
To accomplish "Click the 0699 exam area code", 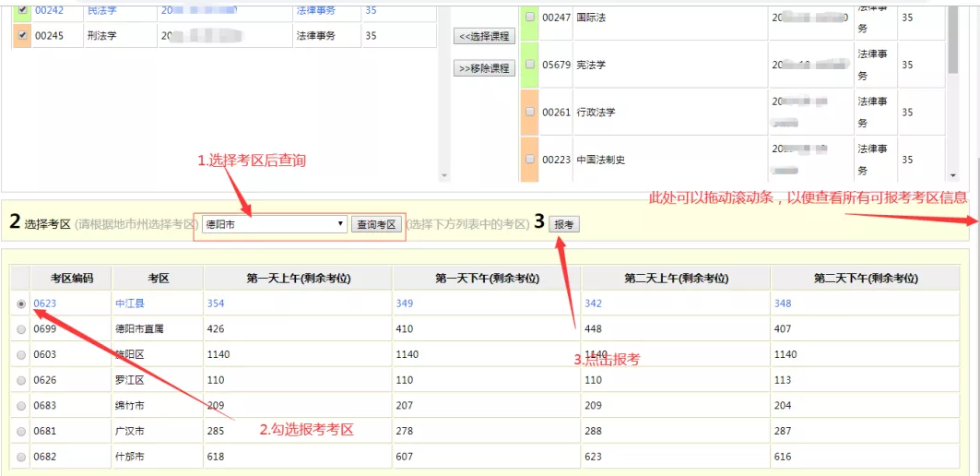I will [45, 329].
